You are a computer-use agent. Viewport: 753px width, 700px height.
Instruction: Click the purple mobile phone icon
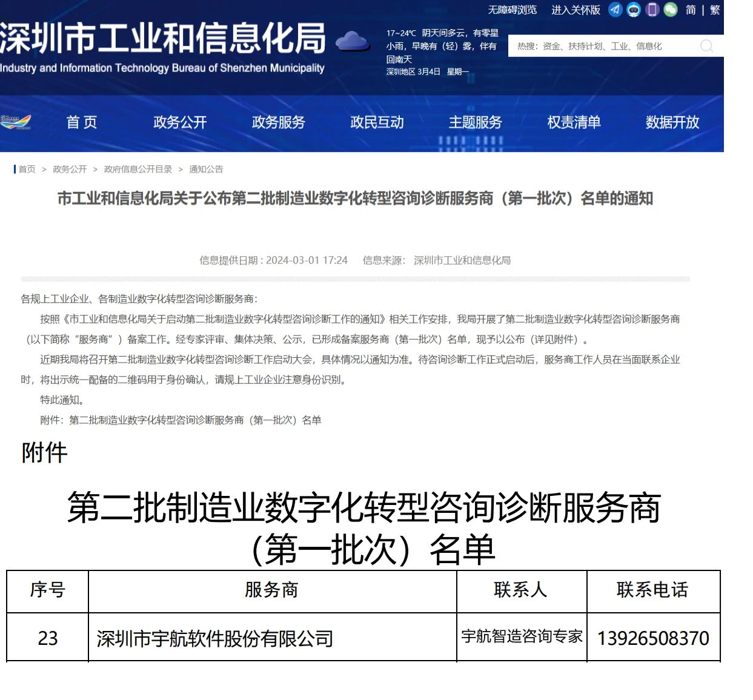[x=652, y=10]
